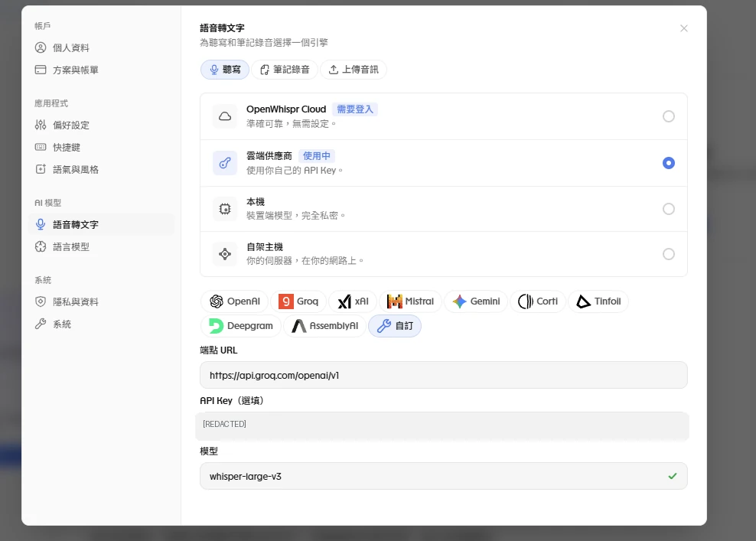Click the 你的伺服器，在你的網路上 description
This screenshot has height=541, width=756.
pyautogui.click(x=305, y=261)
